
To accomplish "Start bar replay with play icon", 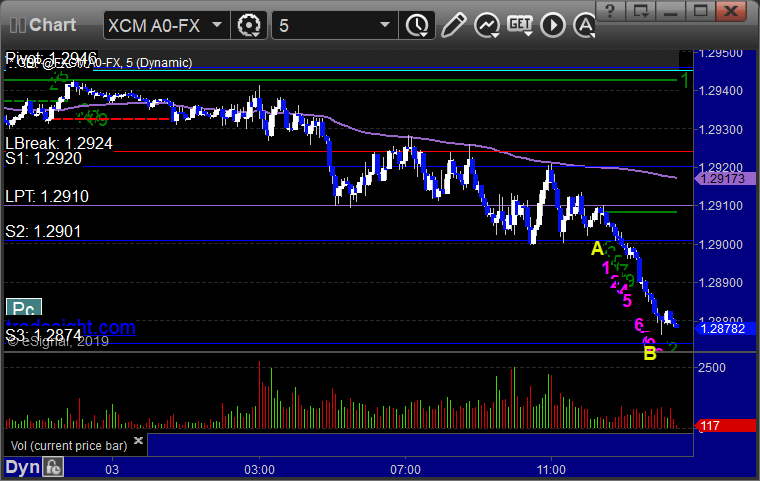I will pos(553,25).
